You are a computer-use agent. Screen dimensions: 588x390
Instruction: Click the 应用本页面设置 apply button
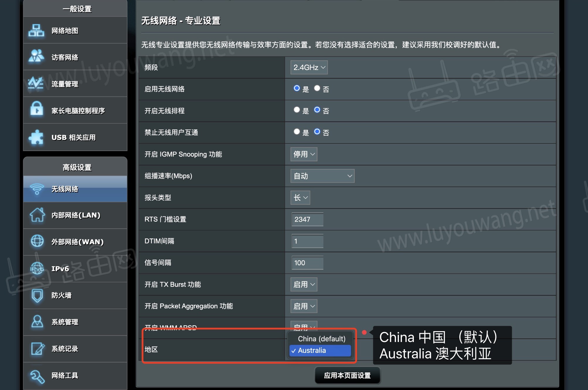347,375
